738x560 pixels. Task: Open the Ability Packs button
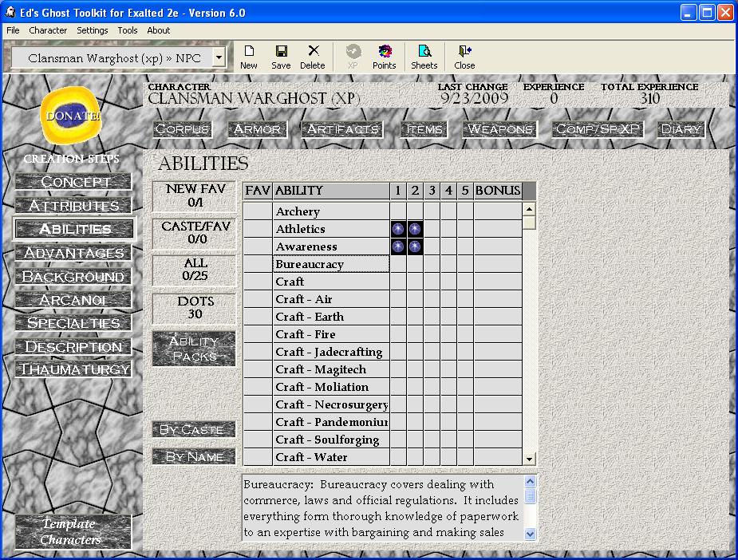194,349
